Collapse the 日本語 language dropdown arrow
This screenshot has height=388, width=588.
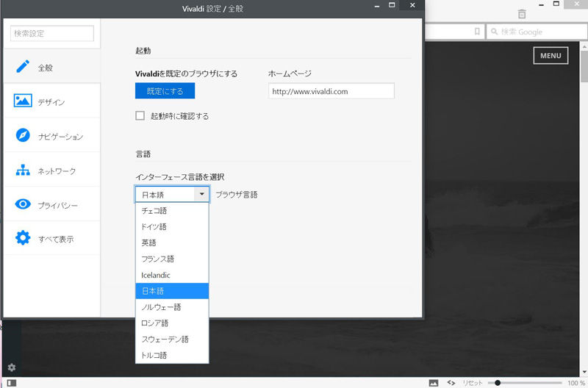(201, 194)
